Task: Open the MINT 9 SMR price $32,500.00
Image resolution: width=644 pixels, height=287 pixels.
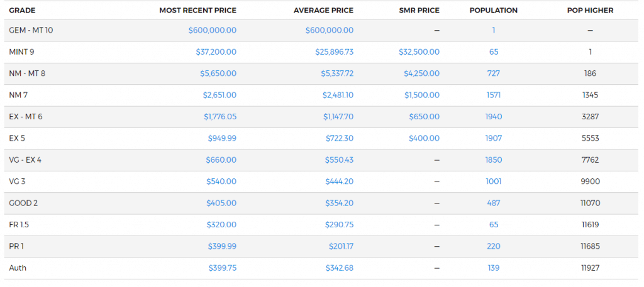Action: click(x=419, y=52)
